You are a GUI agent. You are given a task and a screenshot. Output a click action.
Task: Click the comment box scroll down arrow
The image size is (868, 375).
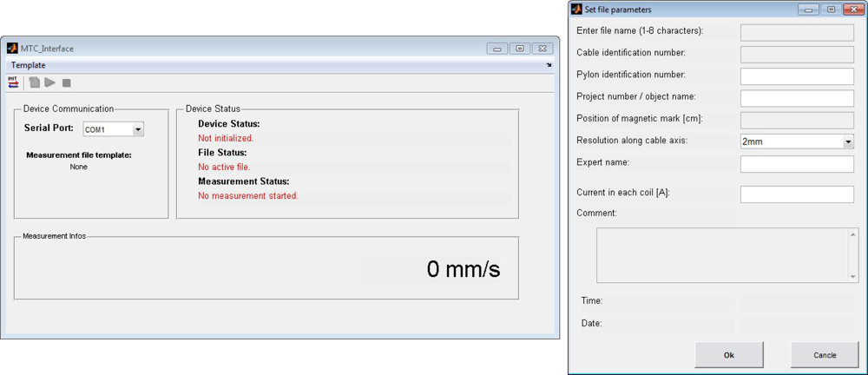pos(853,276)
